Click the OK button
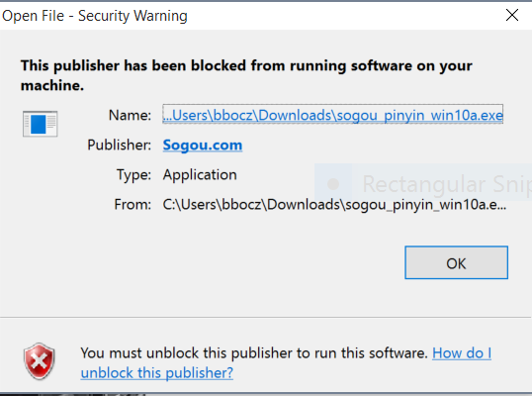 coord(456,262)
